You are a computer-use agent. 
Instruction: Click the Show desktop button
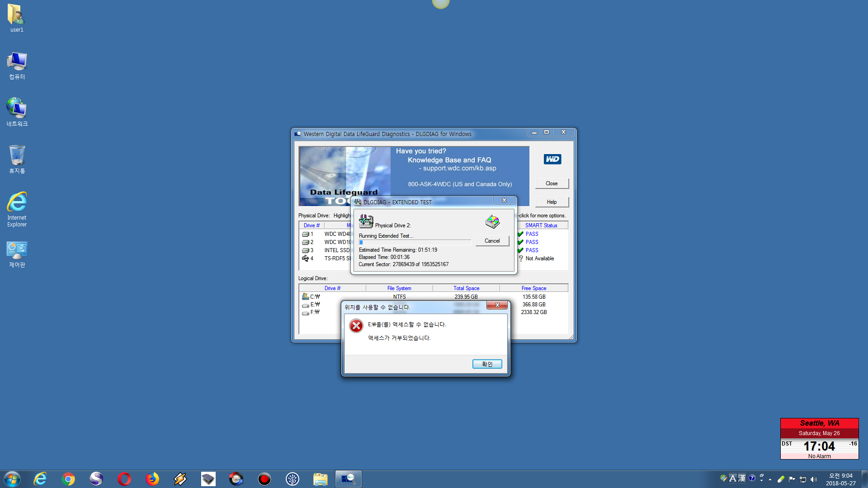(864, 479)
